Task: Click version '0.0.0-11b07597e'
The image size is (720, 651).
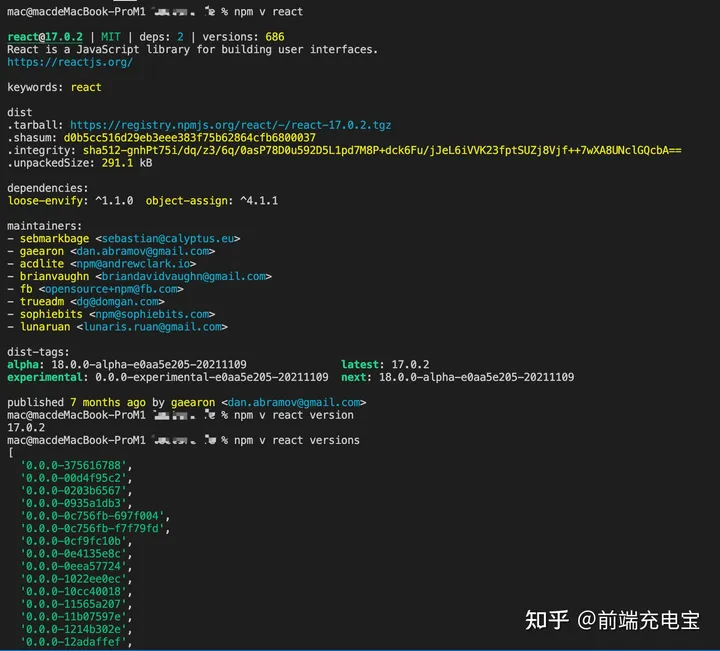Action: (73, 617)
